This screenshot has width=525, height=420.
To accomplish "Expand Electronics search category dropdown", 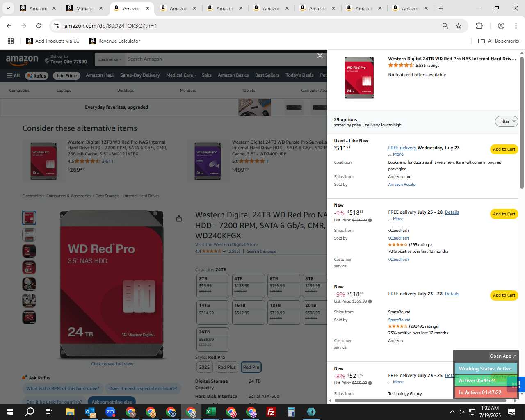I will pos(110,59).
